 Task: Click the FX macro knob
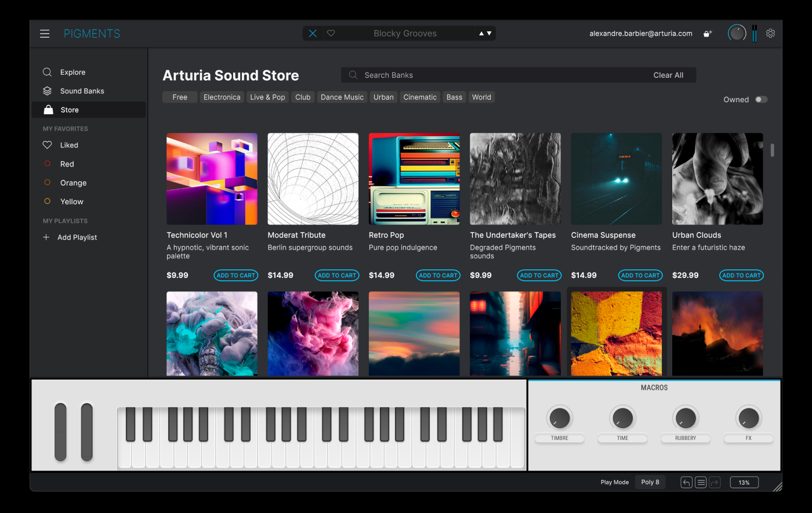[x=748, y=418]
